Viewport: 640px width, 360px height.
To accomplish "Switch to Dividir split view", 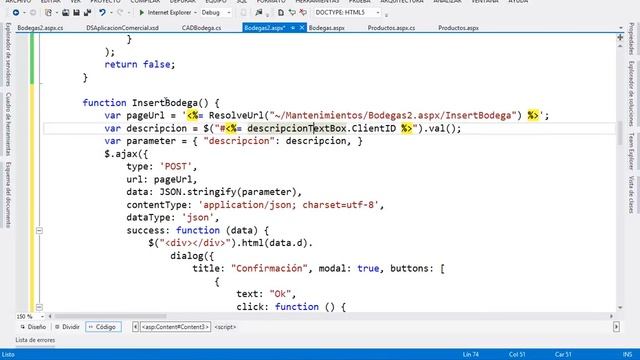I will [x=67, y=327].
